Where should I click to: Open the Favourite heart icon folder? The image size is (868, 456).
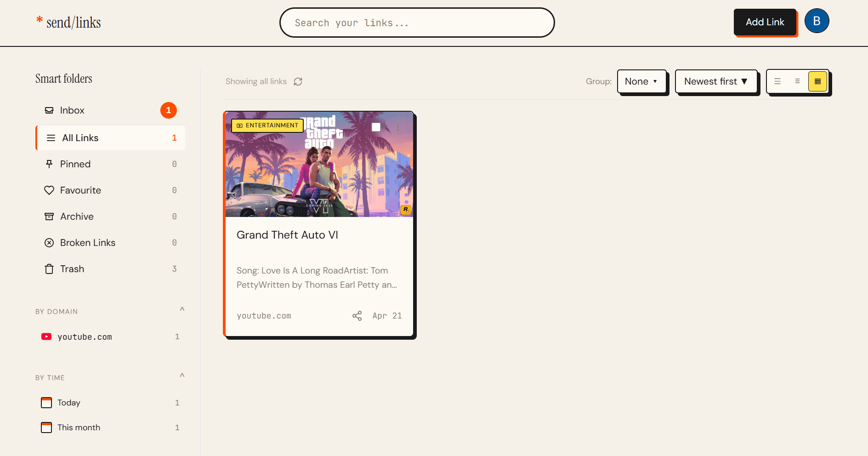pos(49,190)
